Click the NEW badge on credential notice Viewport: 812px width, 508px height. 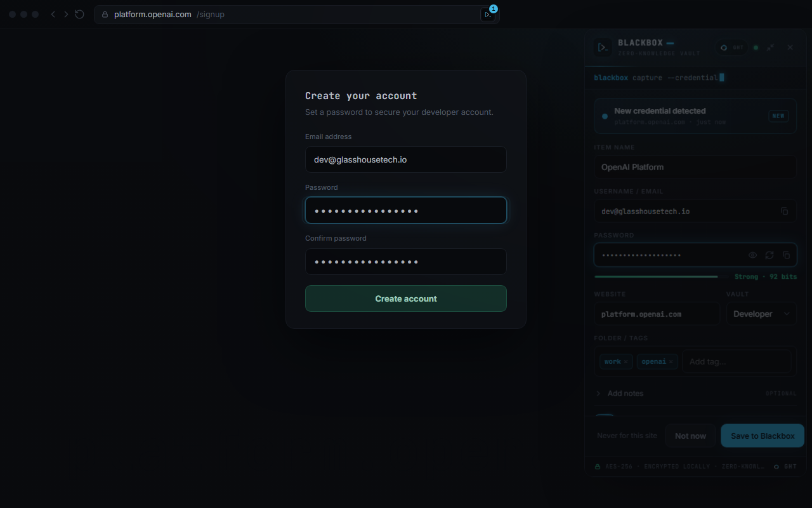pyautogui.click(x=778, y=116)
